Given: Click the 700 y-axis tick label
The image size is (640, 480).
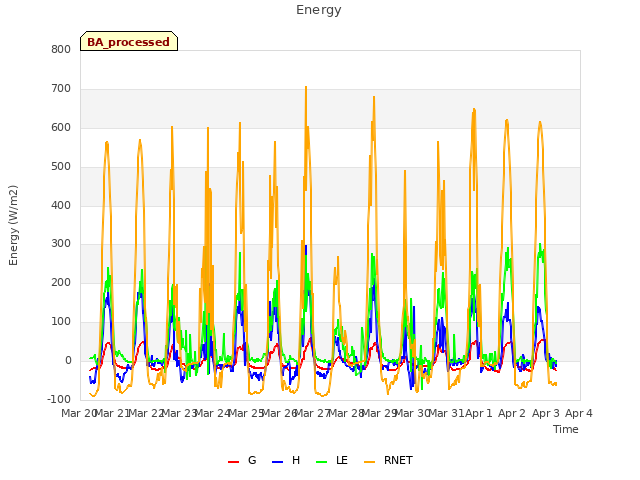Looking at the screenshot, I should coord(61,89).
